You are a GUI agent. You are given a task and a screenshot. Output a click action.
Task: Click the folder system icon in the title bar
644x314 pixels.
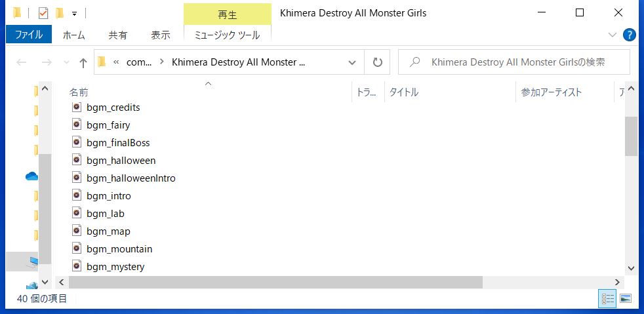(17, 14)
